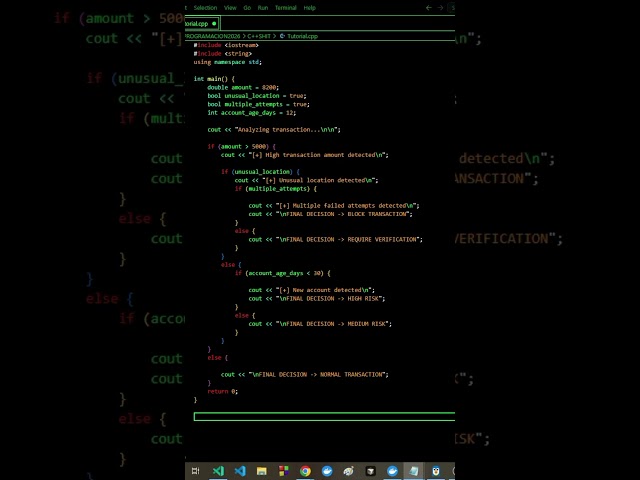The height and width of the screenshot is (480, 640).
Task: Open the Docker whale icon beside Chrome
Action: pyautogui.click(x=327, y=471)
